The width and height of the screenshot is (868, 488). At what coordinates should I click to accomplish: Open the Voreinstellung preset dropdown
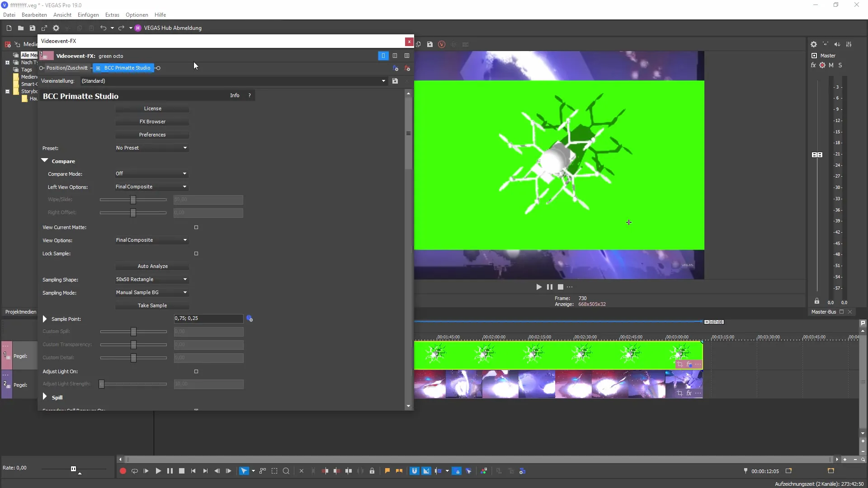coord(383,81)
